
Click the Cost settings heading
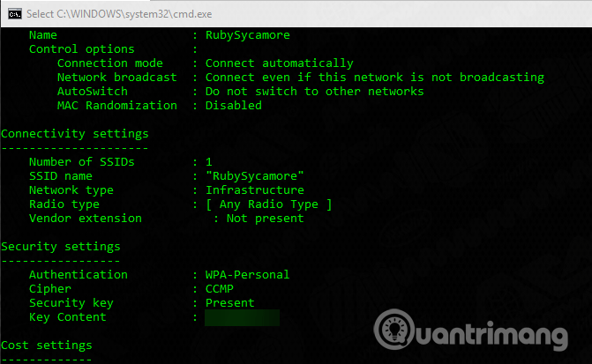(x=46, y=345)
